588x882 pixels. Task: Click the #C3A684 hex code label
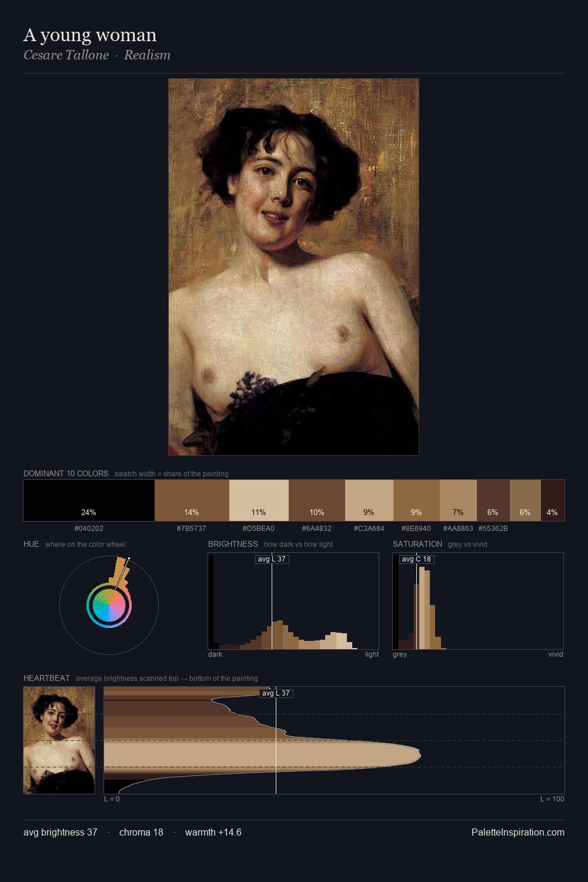point(369,529)
